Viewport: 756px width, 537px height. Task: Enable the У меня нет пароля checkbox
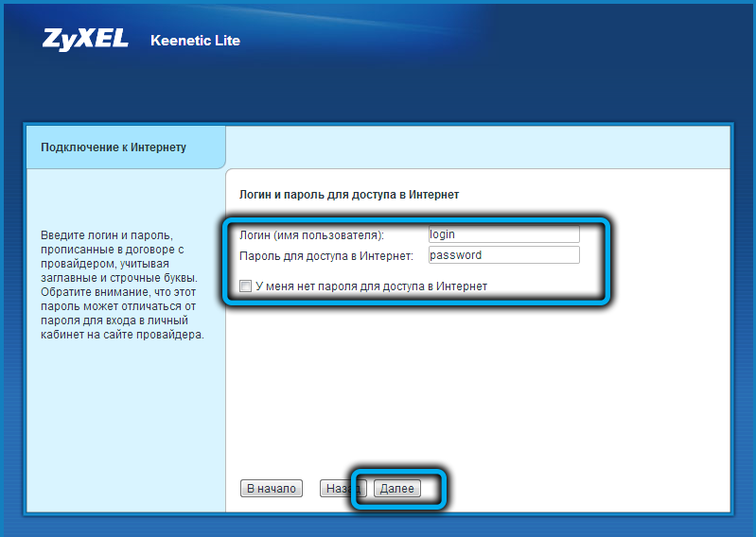point(246,286)
